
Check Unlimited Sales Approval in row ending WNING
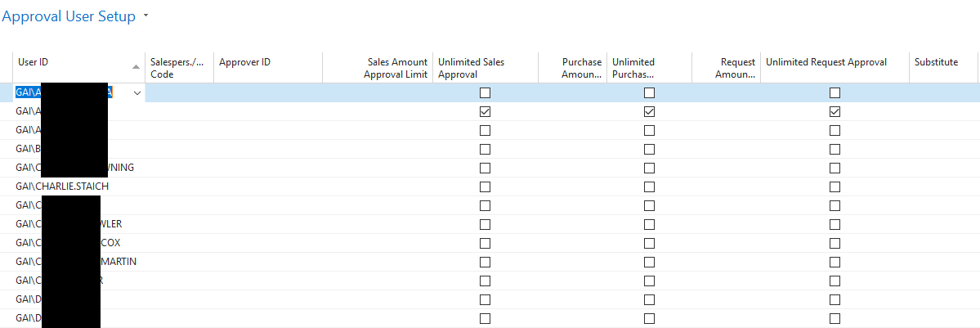tap(485, 168)
